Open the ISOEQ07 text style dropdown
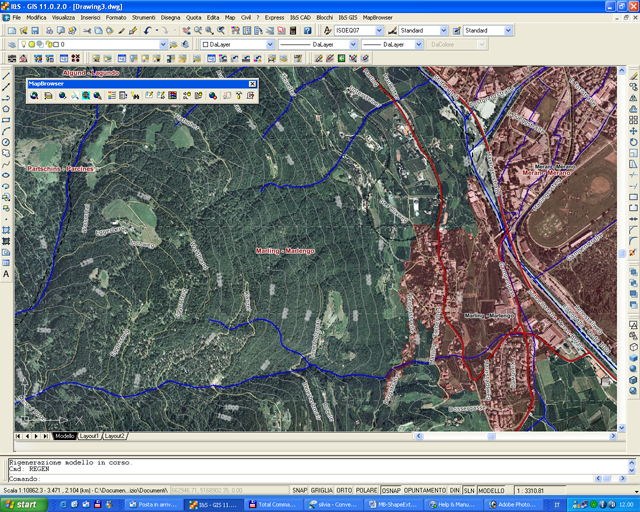 378,31
